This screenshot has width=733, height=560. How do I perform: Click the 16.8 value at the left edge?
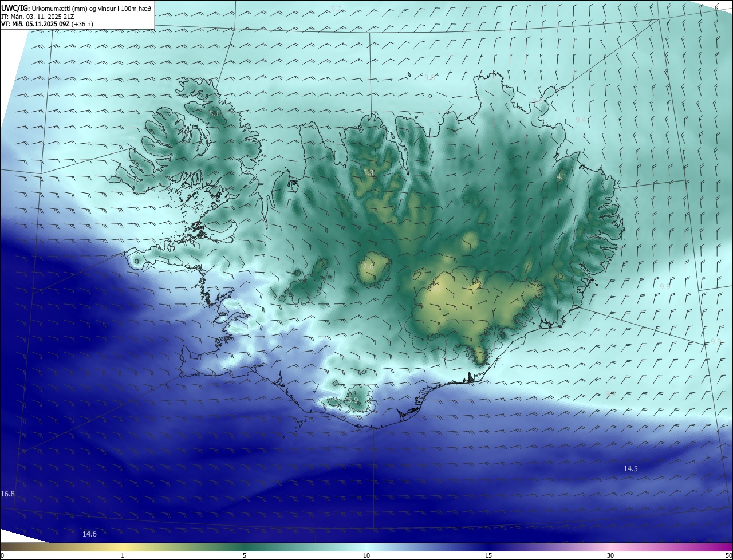pyautogui.click(x=7, y=494)
